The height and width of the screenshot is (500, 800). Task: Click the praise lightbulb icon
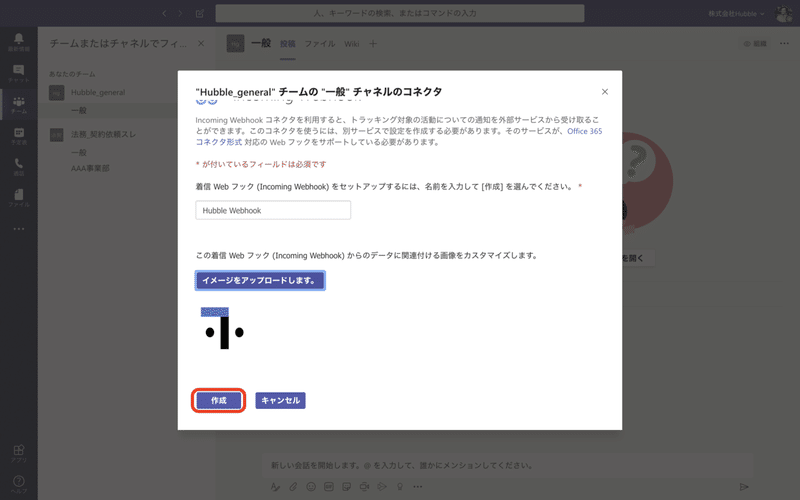pos(400,487)
